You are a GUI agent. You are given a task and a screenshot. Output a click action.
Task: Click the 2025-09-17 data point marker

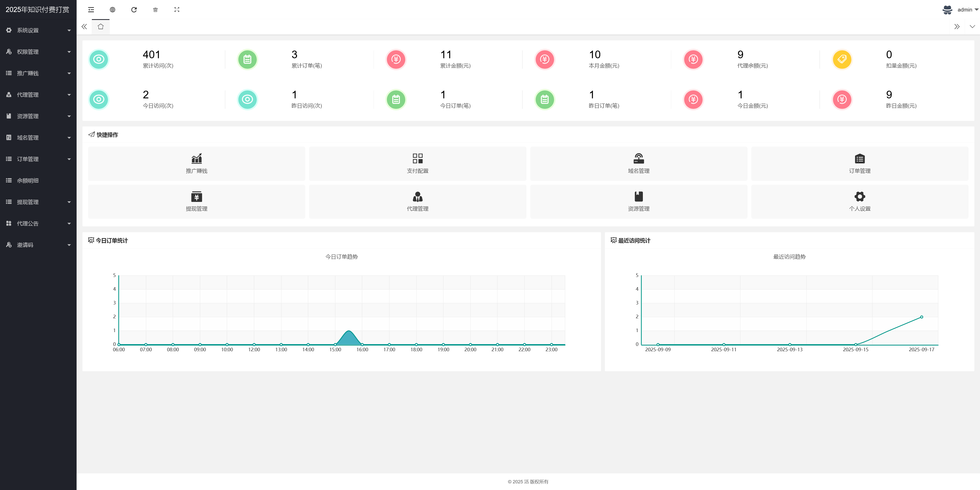(921, 317)
